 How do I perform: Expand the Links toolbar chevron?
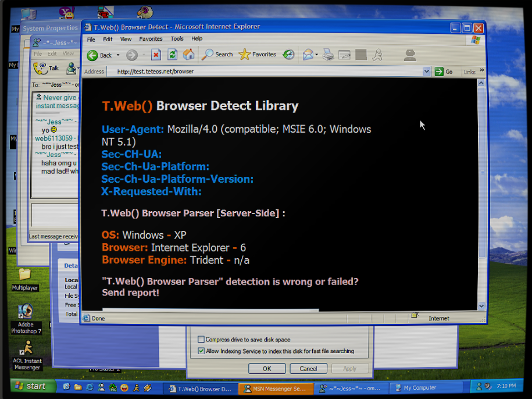(x=482, y=70)
